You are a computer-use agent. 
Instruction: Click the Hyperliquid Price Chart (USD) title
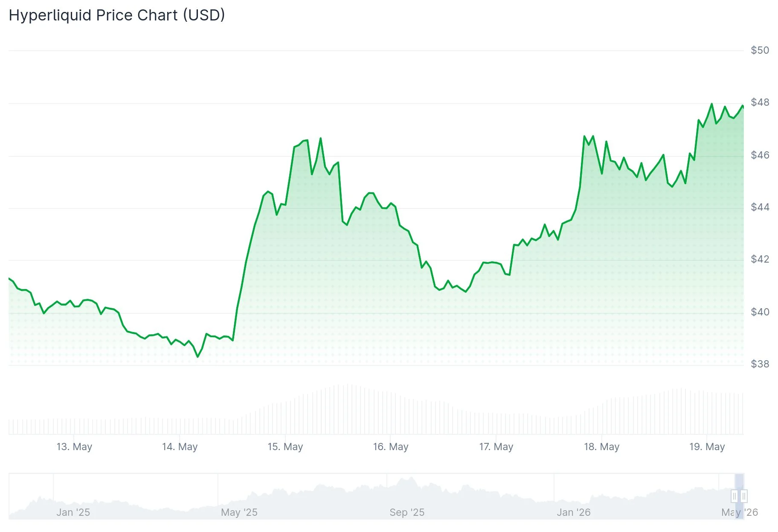[117, 15]
